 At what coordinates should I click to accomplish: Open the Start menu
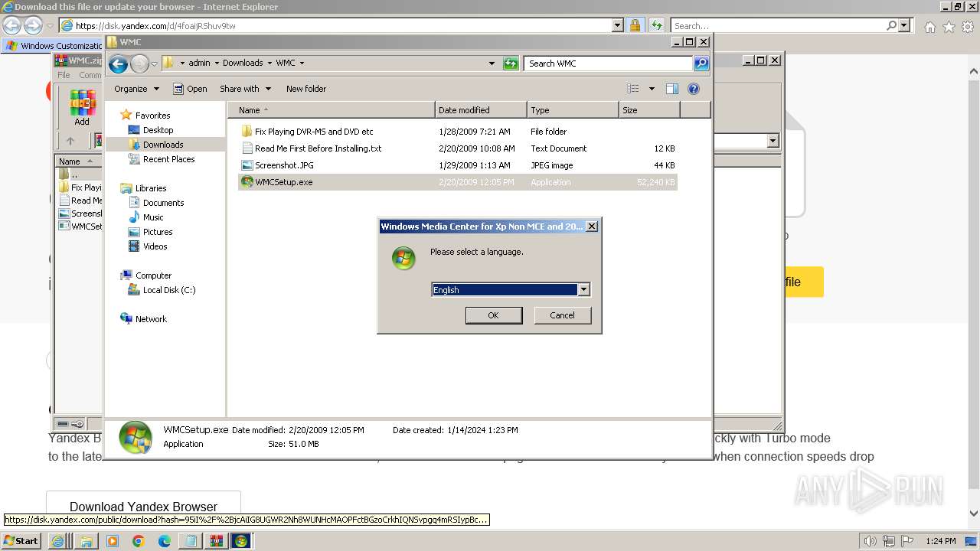[21, 540]
